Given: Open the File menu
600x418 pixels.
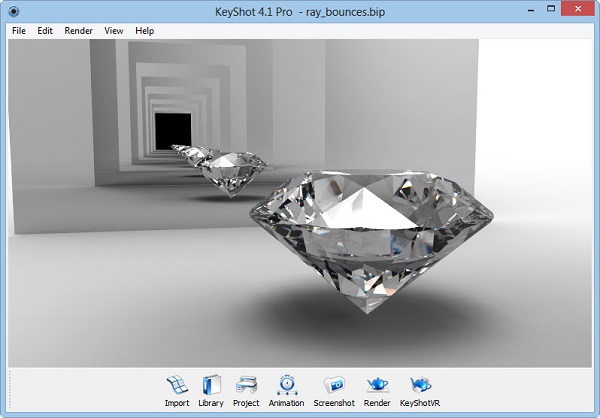Looking at the screenshot, I should (19, 31).
